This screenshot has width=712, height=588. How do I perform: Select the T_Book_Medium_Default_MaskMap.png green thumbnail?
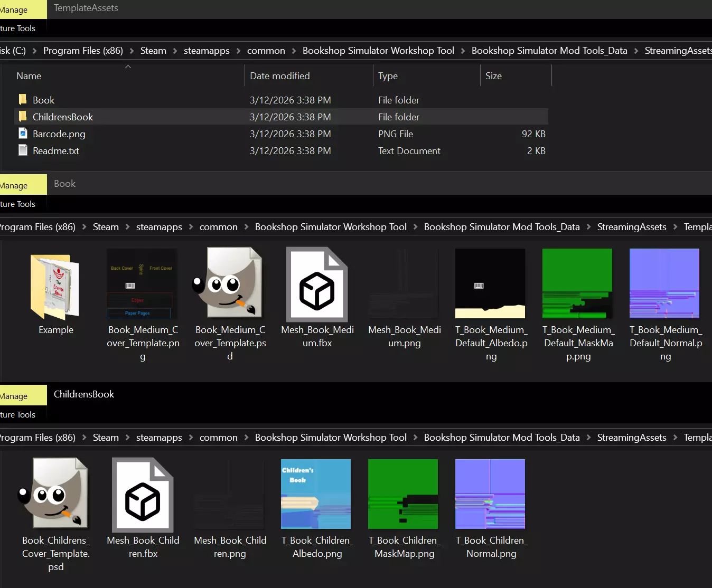coord(577,283)
